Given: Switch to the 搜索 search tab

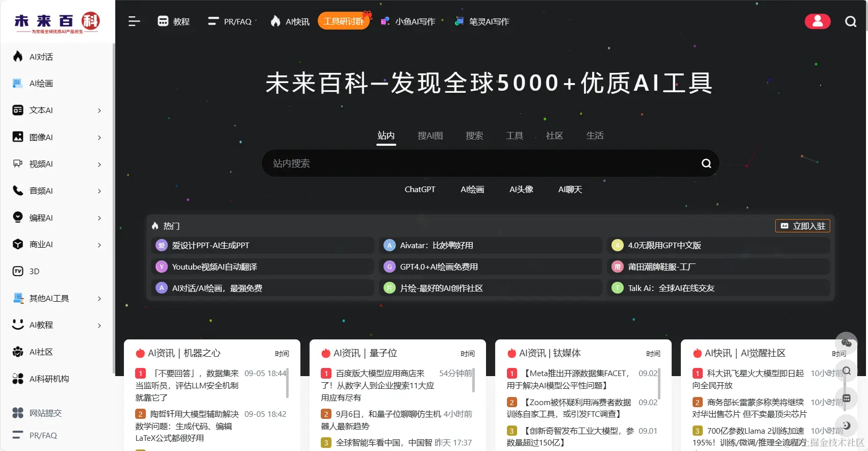Looking at the screenshot, I should pyautogui.click(x=474, y=136).
